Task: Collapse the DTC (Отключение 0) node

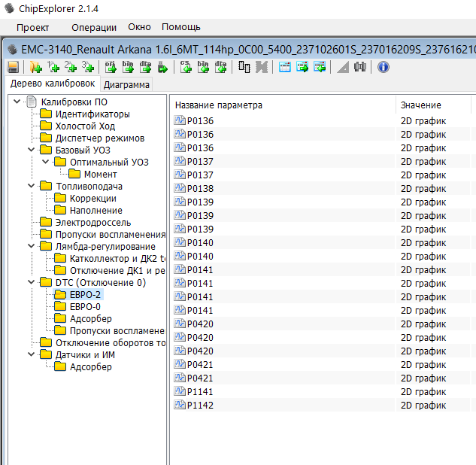Action: pyautogui.click(x=32, y=282)
